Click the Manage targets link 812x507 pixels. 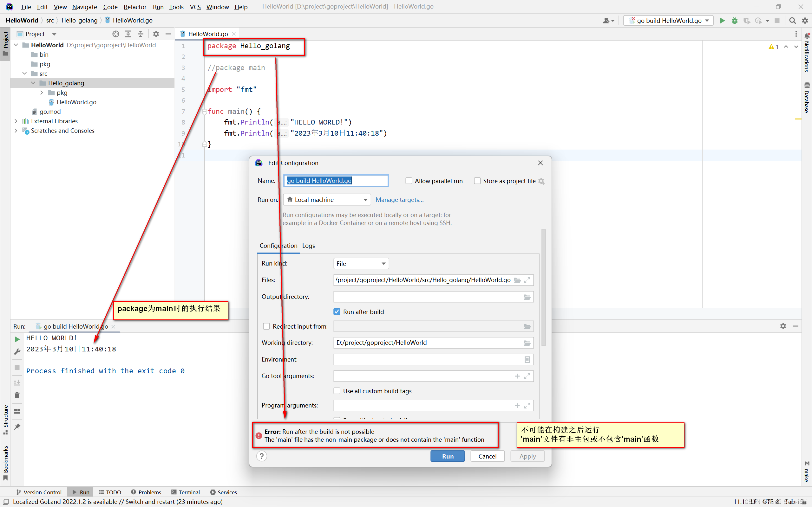click(x=399, y=200)
